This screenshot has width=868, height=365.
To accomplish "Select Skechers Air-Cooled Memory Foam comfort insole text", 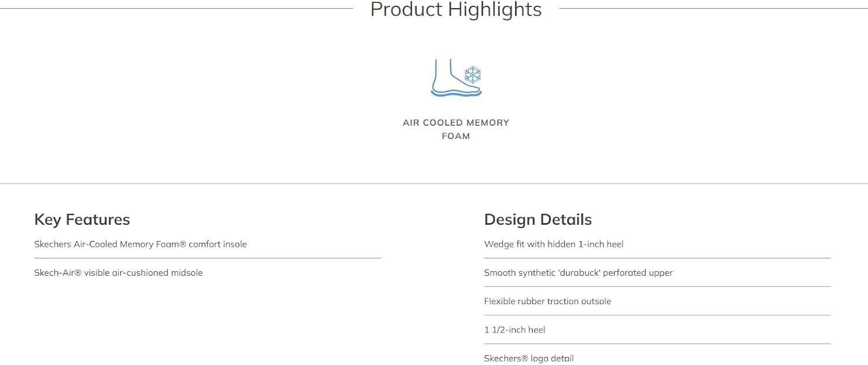I will [x=141, y=244].
